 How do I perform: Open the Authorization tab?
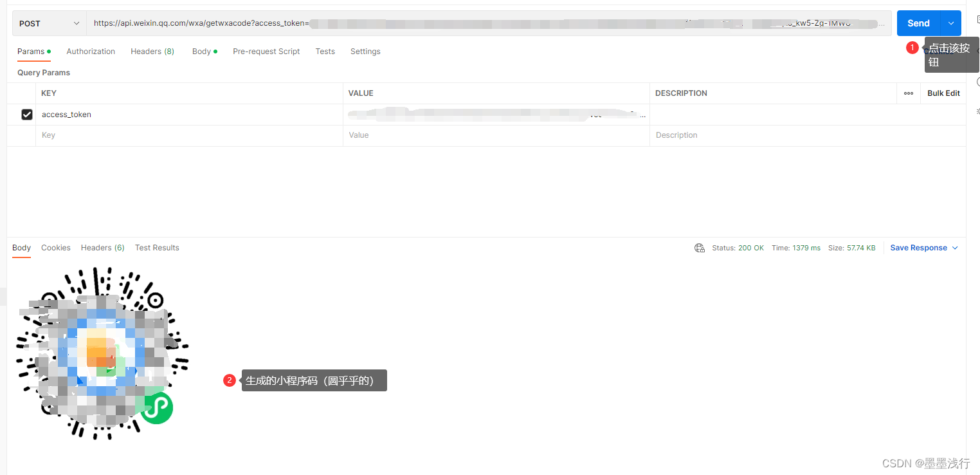click(91, 51)
